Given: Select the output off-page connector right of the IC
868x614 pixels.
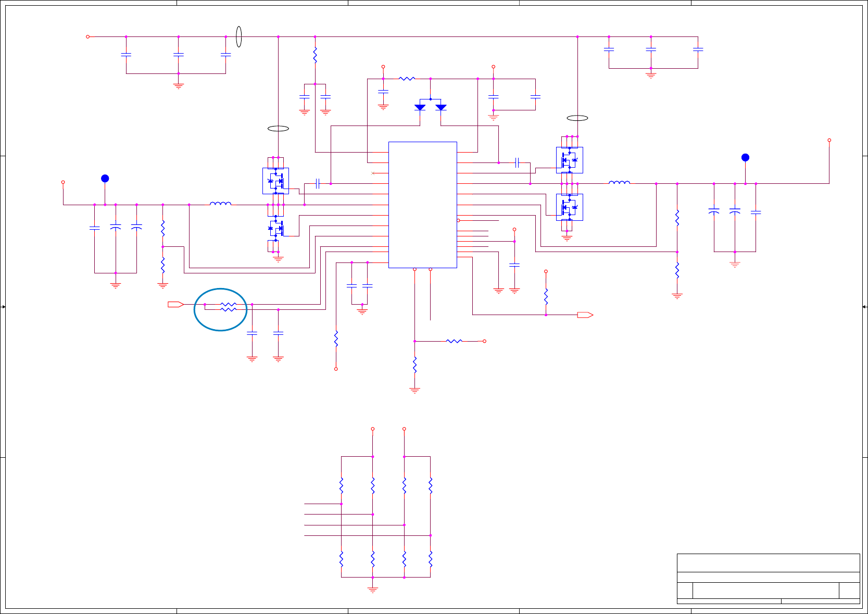Looking at the screenshot, I should coord(585,315).
